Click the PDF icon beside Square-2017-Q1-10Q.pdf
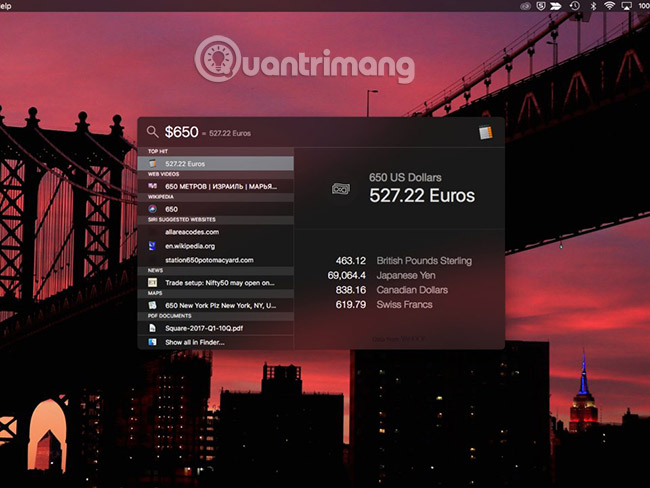 point(153,328)
